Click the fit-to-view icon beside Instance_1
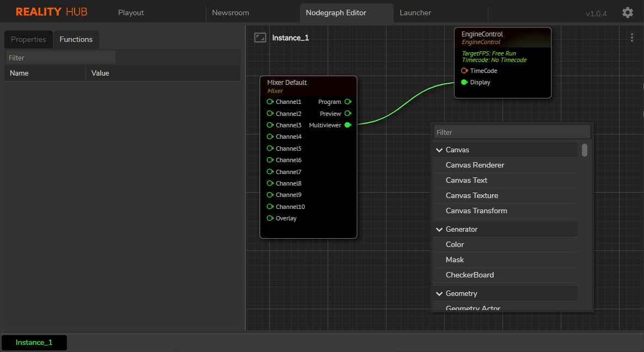644x352 pixels. [260, 38]
